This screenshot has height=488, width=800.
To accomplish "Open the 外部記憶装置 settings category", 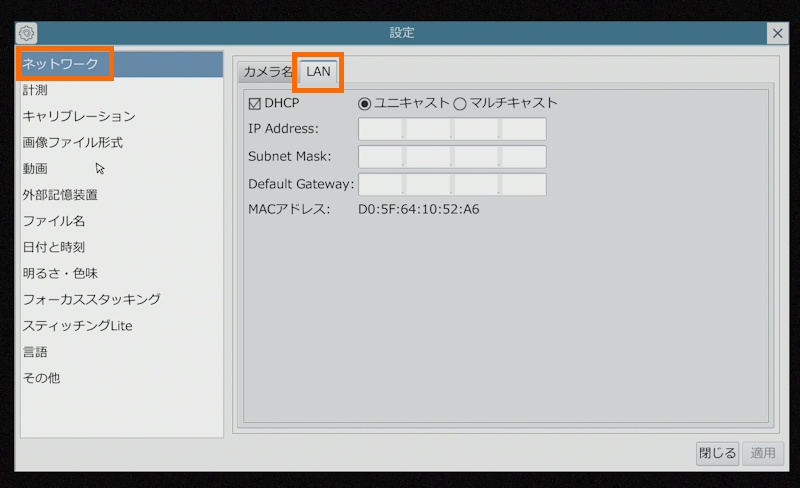I will pyautogui.click(x=60, y=195).
